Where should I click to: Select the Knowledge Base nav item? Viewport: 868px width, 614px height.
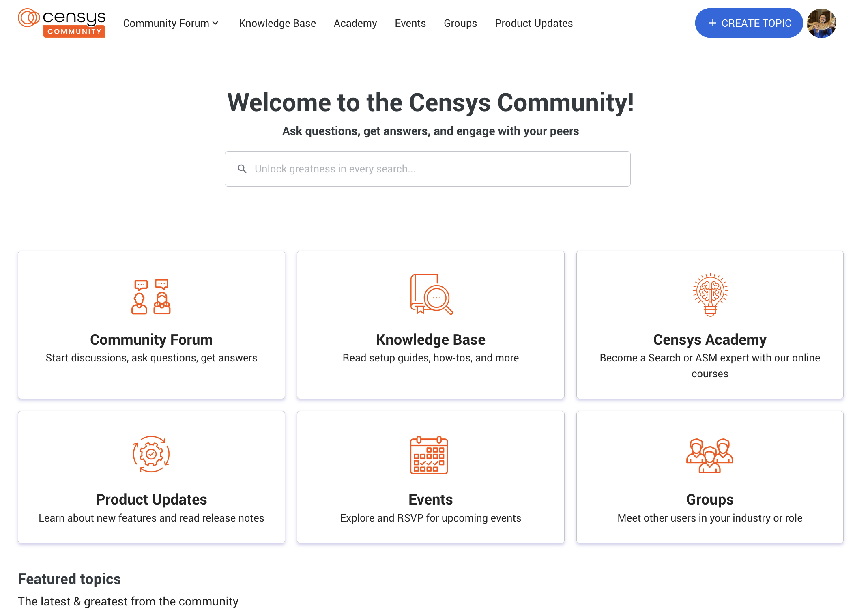pos(279,23)
